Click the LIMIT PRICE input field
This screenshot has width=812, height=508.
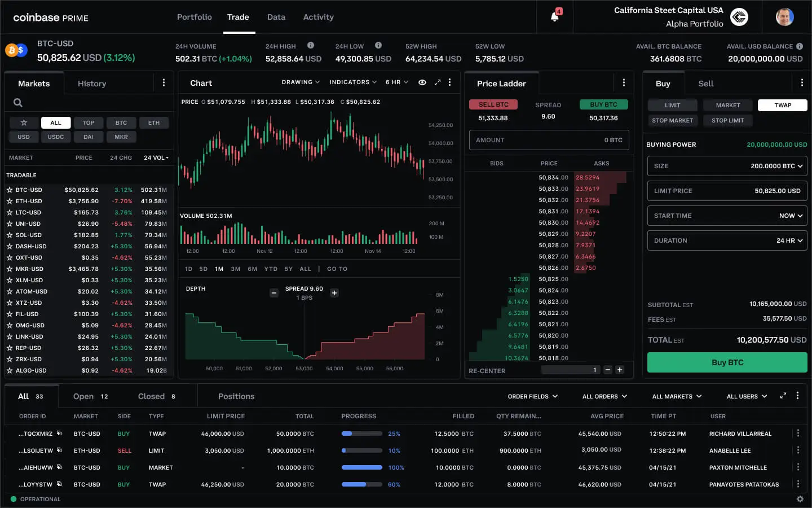(x=727, y=191)
